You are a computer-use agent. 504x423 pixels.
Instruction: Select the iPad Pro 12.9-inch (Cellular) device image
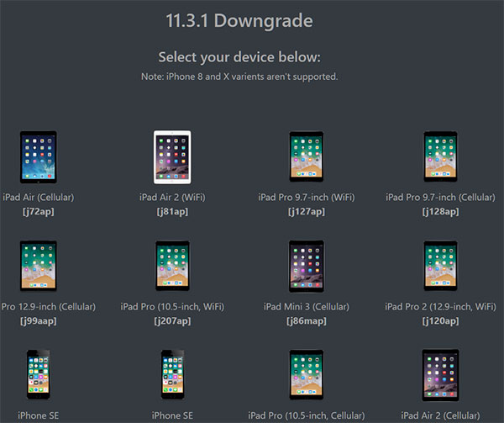38,266
